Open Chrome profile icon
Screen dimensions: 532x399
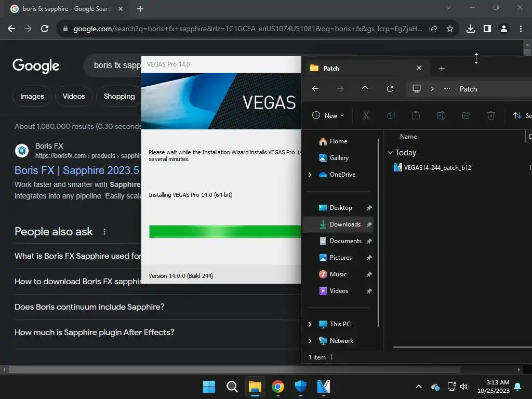tap(504, 29)
